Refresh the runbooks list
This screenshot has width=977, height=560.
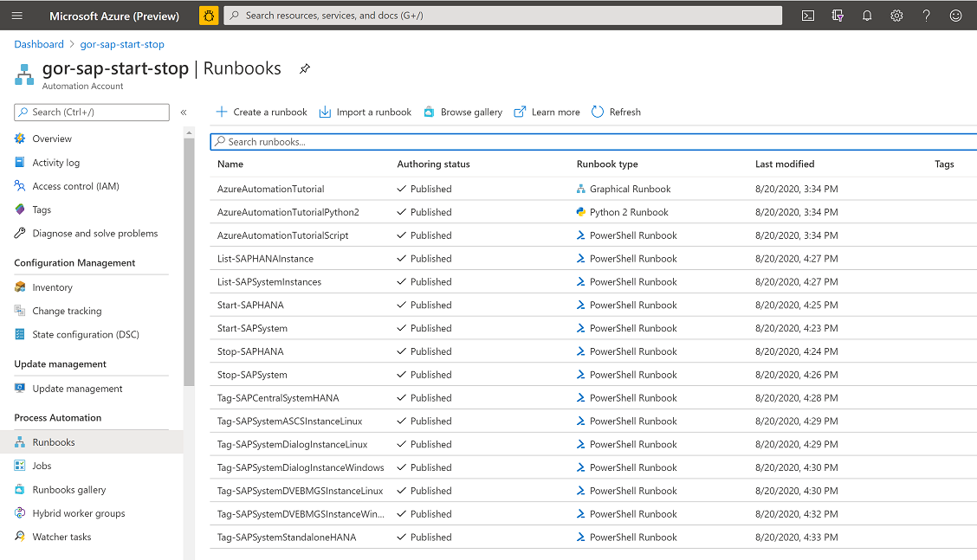(x=616, y=113)
